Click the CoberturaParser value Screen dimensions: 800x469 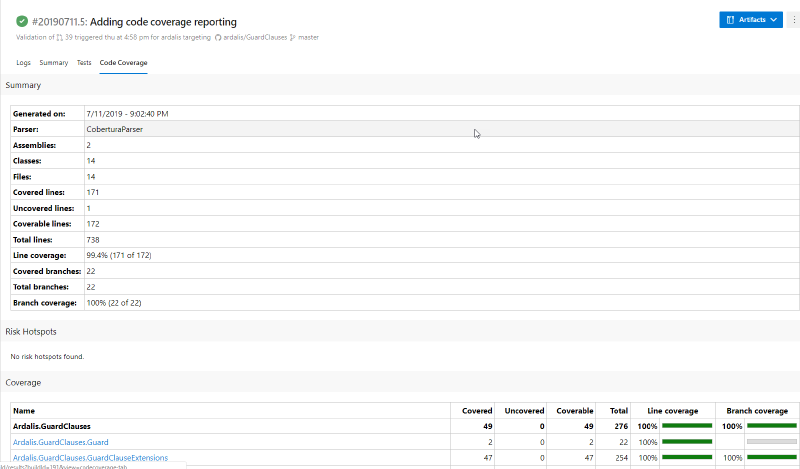(x=114, y=130)
